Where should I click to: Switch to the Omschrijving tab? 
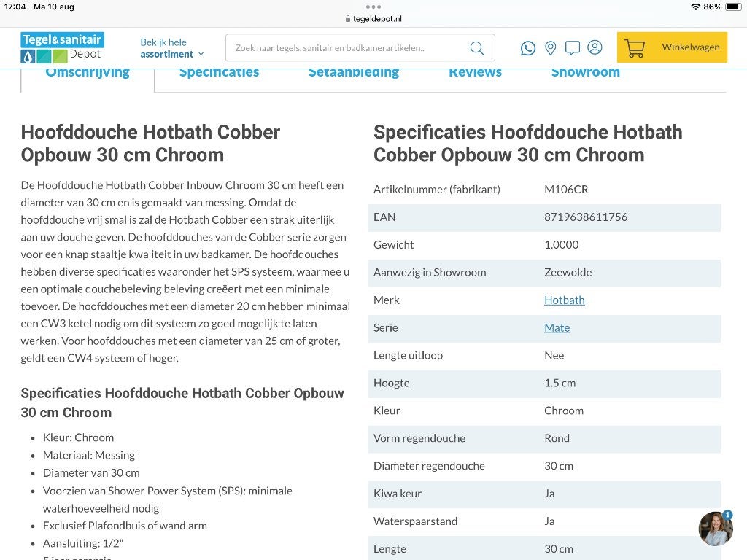(x=88, y=73)
